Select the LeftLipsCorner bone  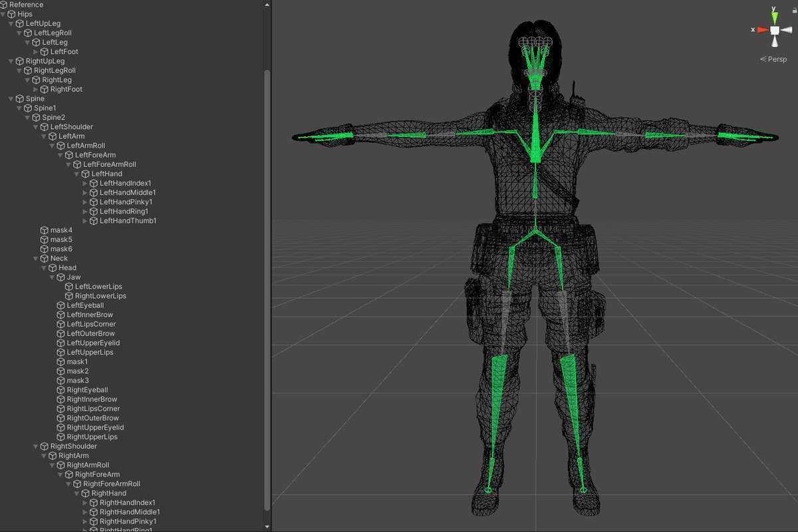91,324
